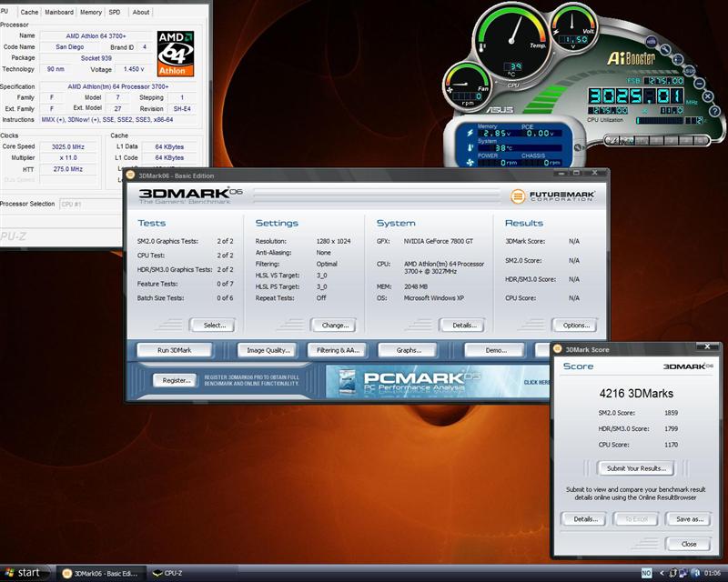Click the NVIDIA GeForce 7800 GT text
This screenshot has width=728, height=582.
(439, 241)
